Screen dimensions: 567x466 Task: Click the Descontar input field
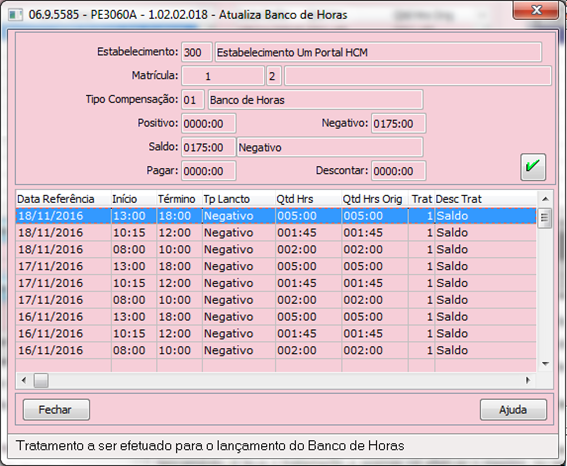click(x=398, y=171)
